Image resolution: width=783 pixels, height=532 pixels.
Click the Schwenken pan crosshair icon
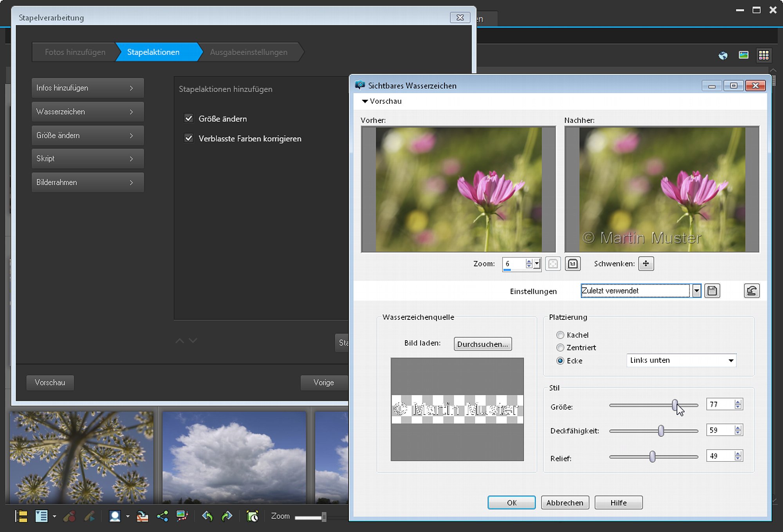click(x=646, y=263)
